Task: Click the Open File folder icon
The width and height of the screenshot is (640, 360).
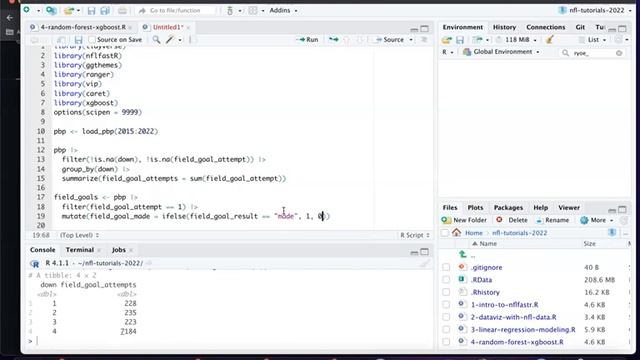Action: [x=69, y=10]
